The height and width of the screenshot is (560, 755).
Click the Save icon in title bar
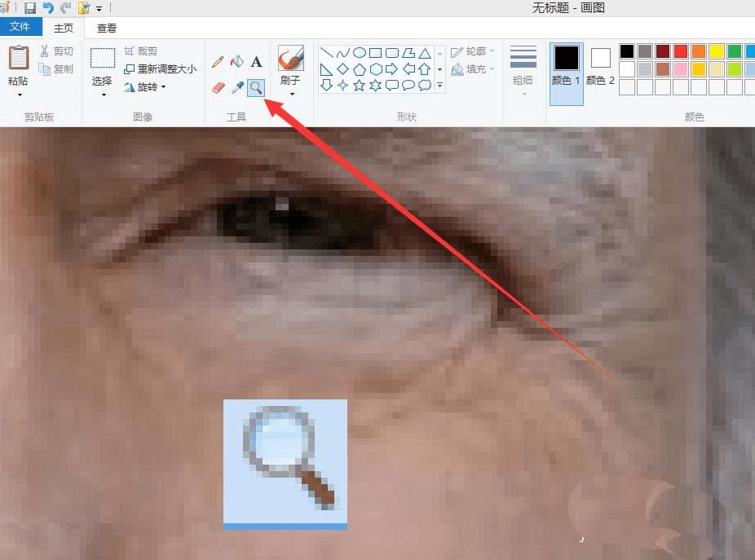point(30,7)
